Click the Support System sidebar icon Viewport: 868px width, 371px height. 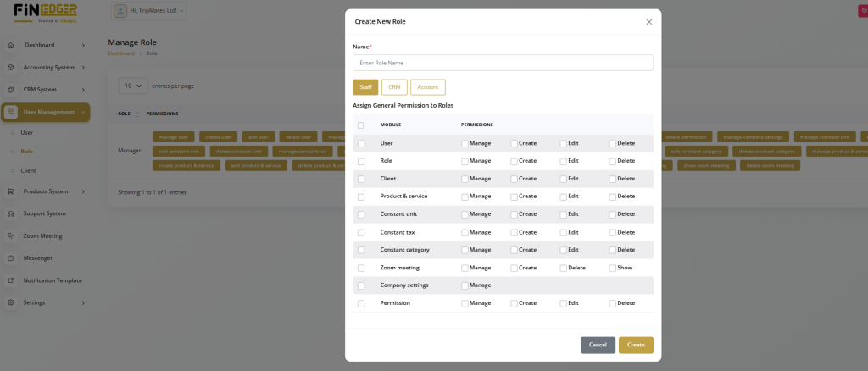click(10, 213)
